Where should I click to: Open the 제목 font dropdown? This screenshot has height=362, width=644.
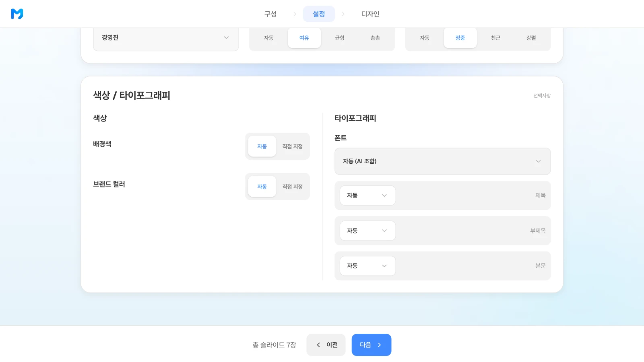(x=367, y=195)
